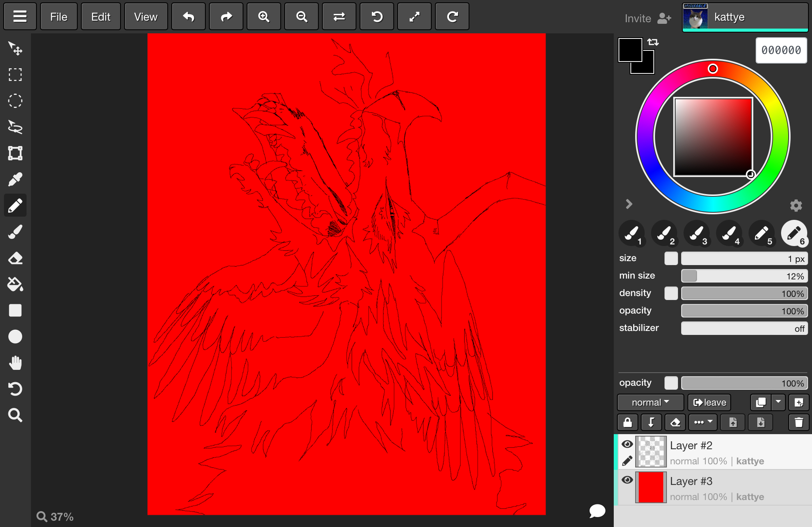Open the View menu
812x527 pixels.
pos(146,17)
